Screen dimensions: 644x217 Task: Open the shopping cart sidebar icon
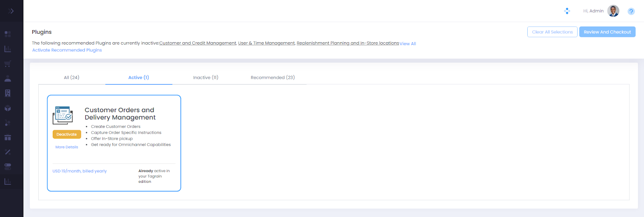8,63
